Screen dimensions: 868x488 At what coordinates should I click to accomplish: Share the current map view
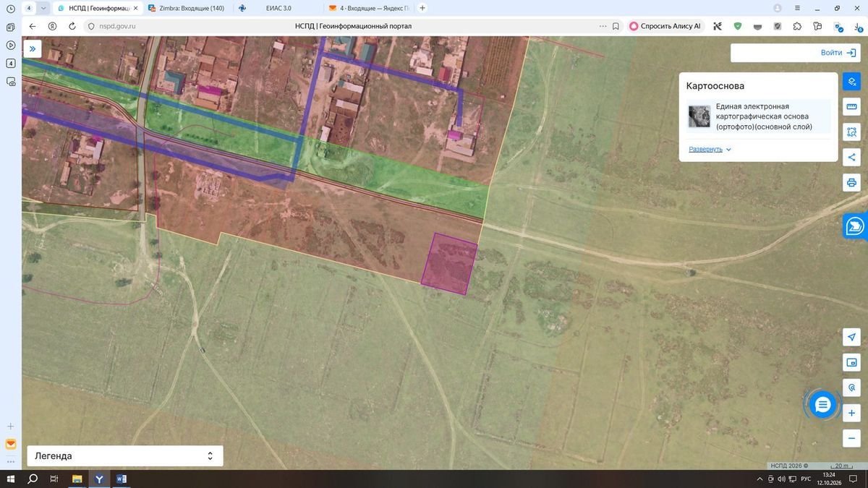851,157
